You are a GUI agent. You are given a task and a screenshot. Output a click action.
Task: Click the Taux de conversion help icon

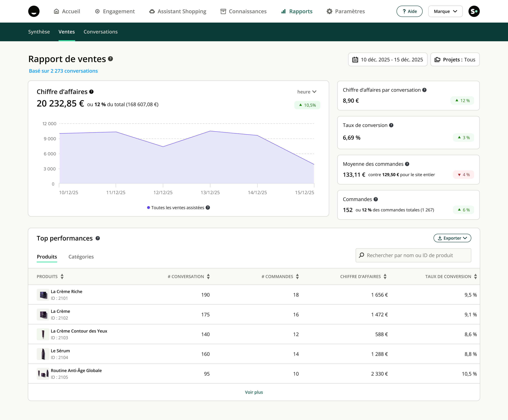(x=391, y=125)
